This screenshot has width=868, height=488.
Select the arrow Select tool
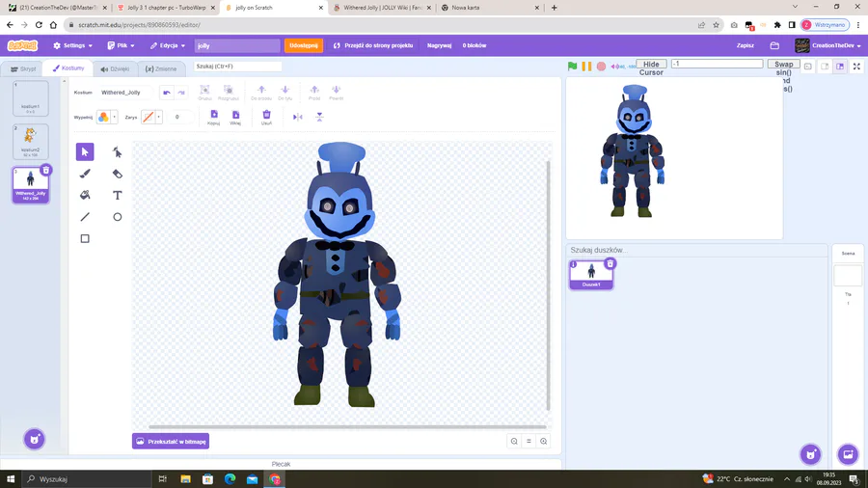(85, 151)
